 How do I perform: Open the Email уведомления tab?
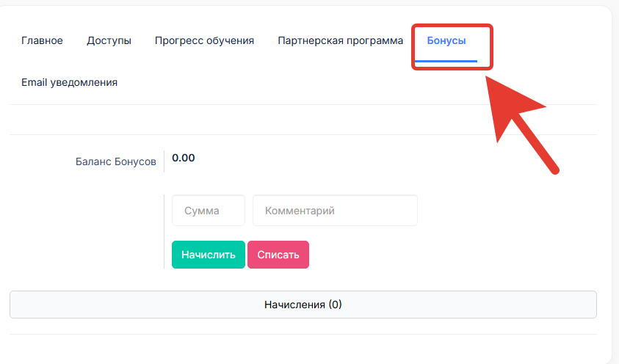(x=70, y=82)
